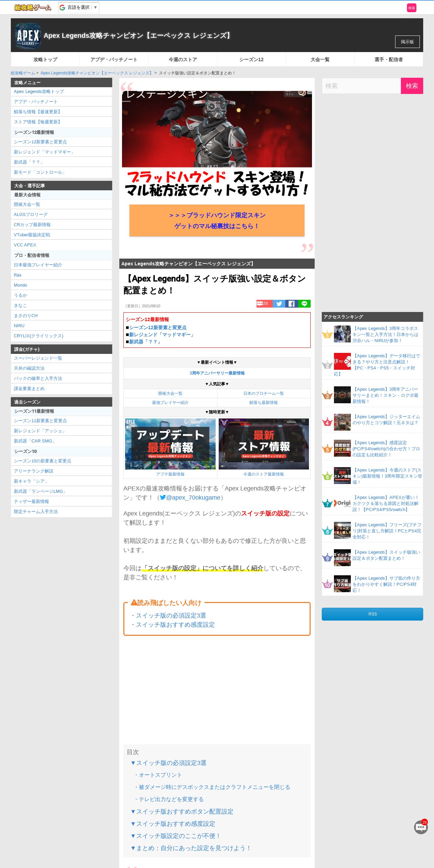Image resolution: width=434 pixels, height=868 pixels.
Task: Open the 新武器「CAR SMG」 sidebar link
Action: coord(34,441)
